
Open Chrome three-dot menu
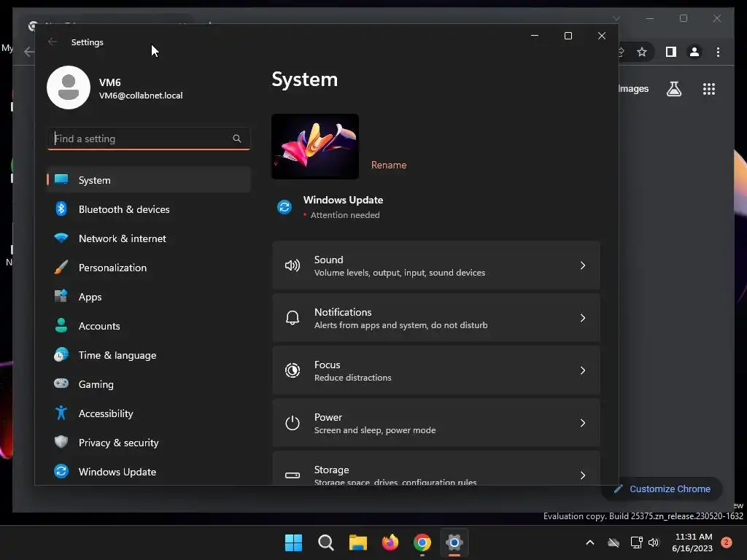pyautogui.click(x=718, y=52)
